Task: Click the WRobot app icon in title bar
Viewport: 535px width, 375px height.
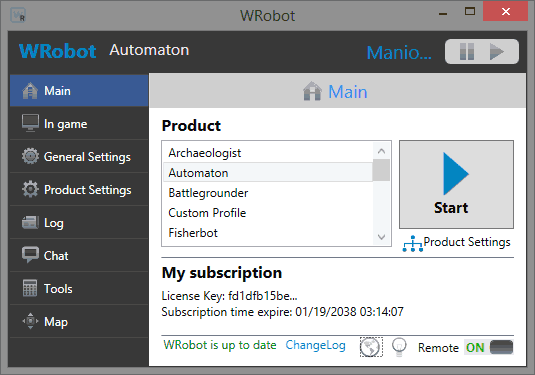Action: pyautogui.click(x=18, y=15)
